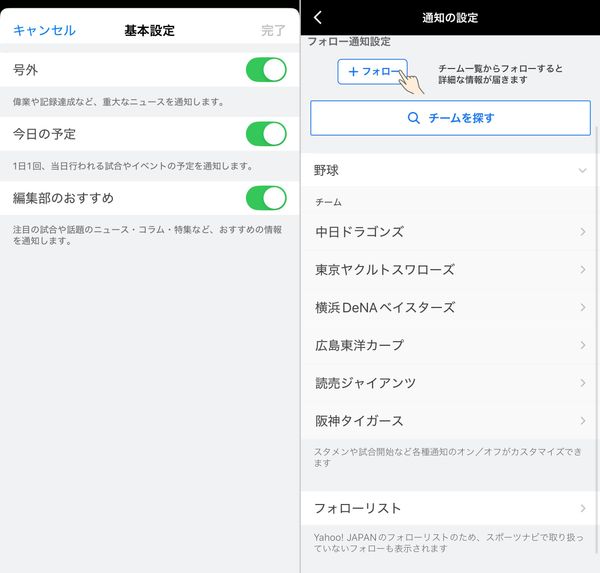Toggle the 編集部のおすすめ switch
The image size is (600, 573).
tap(266, 198)
